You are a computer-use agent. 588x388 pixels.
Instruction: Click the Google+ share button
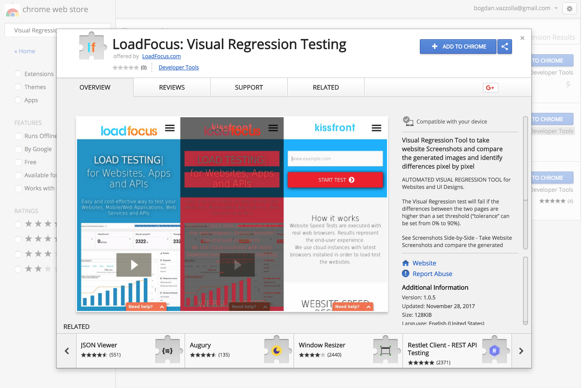pyautogui.click(x=490, y=88)
